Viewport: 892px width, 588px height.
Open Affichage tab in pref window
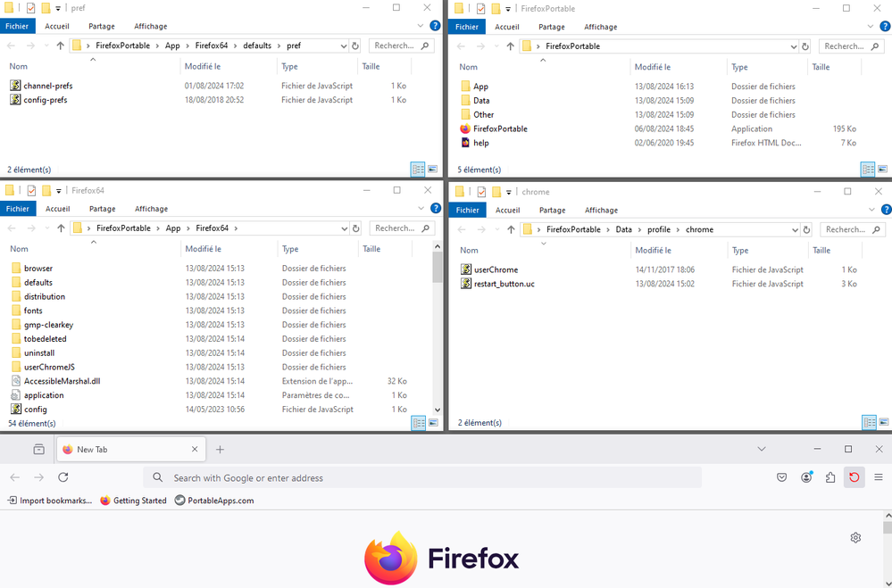(151, 26)
